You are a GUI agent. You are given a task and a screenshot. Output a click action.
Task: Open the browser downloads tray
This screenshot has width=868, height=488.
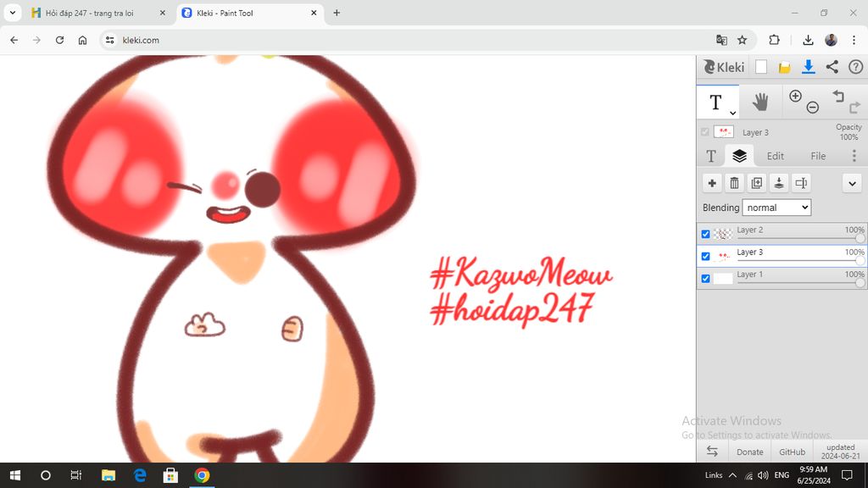coord(808,40)
